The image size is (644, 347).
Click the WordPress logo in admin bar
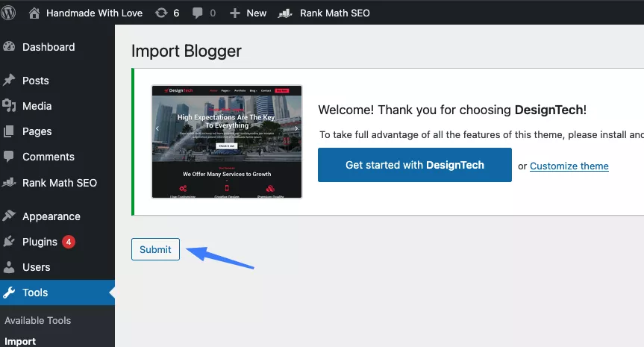pyautogui.click(x=12, y=13)
